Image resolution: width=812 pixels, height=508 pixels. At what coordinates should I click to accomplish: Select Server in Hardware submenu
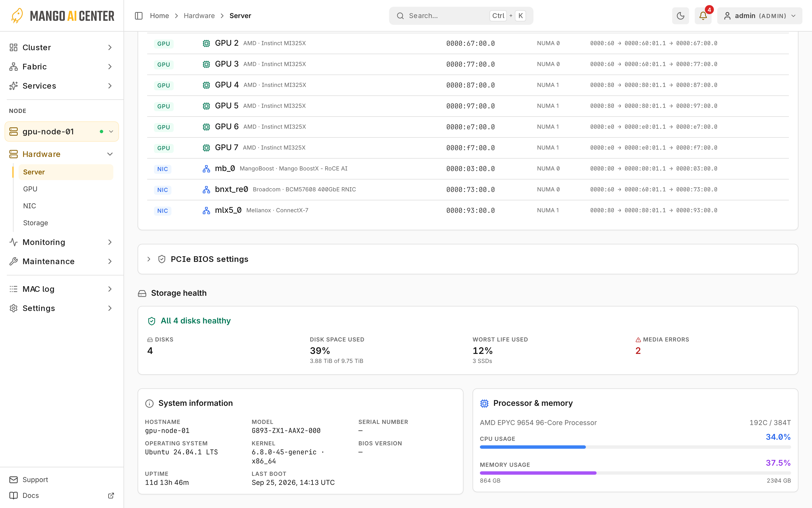click(66, 172)
